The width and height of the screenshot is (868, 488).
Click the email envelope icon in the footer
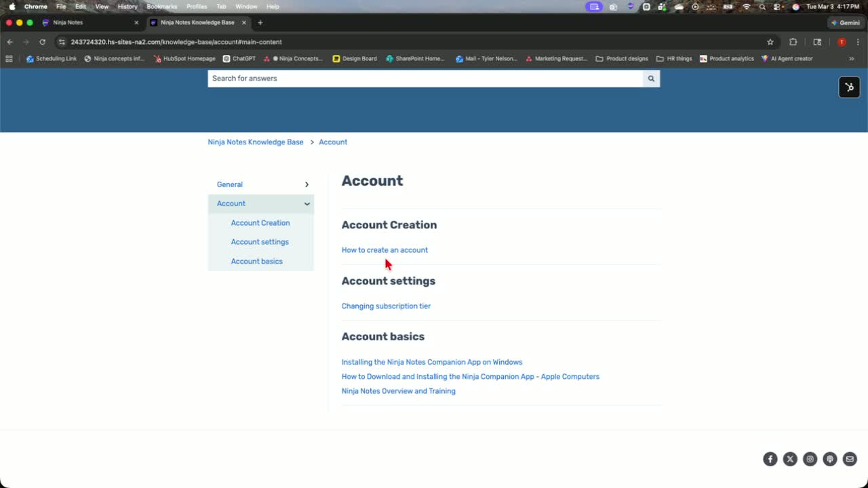[x=850, y=460]
